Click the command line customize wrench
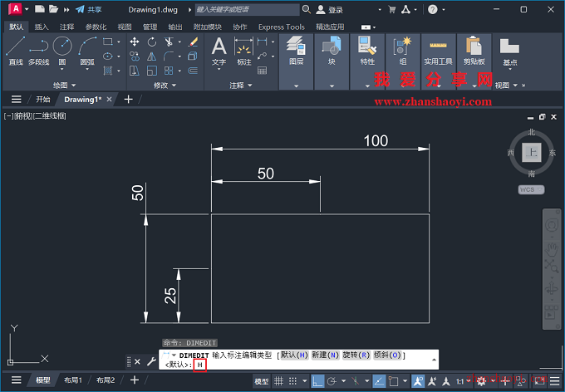Image resolution: width=565 pixels, height=392 pixels. pos(151,361)
